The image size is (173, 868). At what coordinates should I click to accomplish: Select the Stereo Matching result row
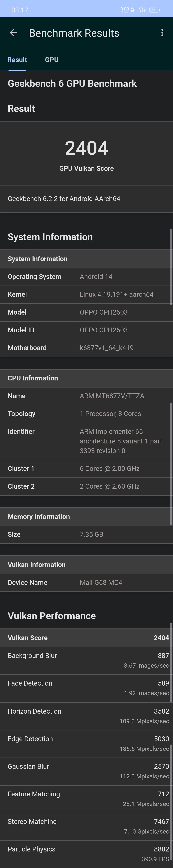coord(86,826)
